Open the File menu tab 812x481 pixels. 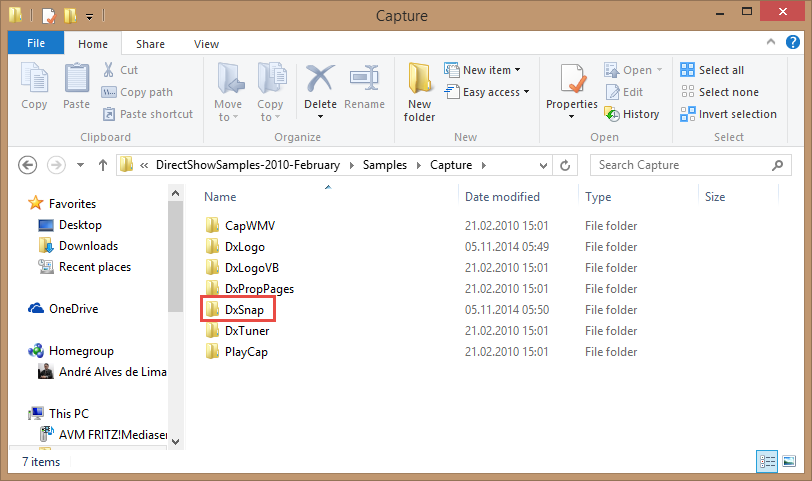click(36, 44)
